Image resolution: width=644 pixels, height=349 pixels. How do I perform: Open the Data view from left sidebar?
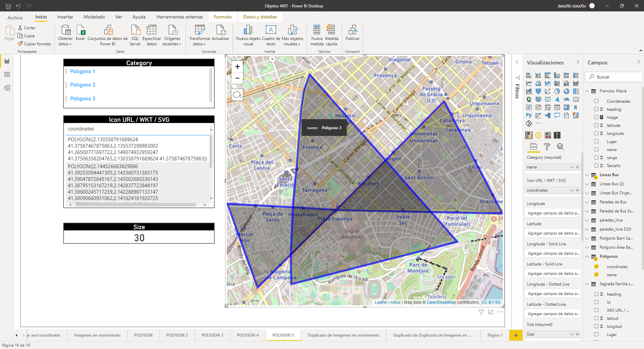7,74
